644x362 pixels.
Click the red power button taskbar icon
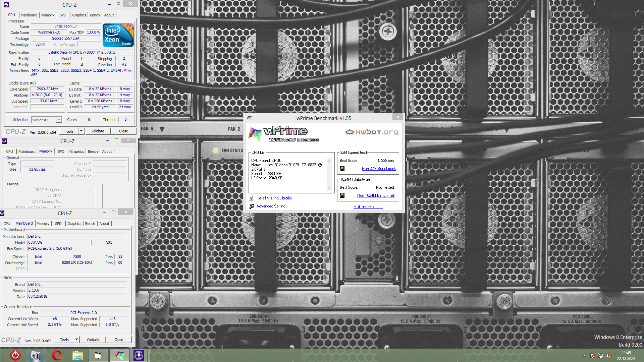[15, 355]
